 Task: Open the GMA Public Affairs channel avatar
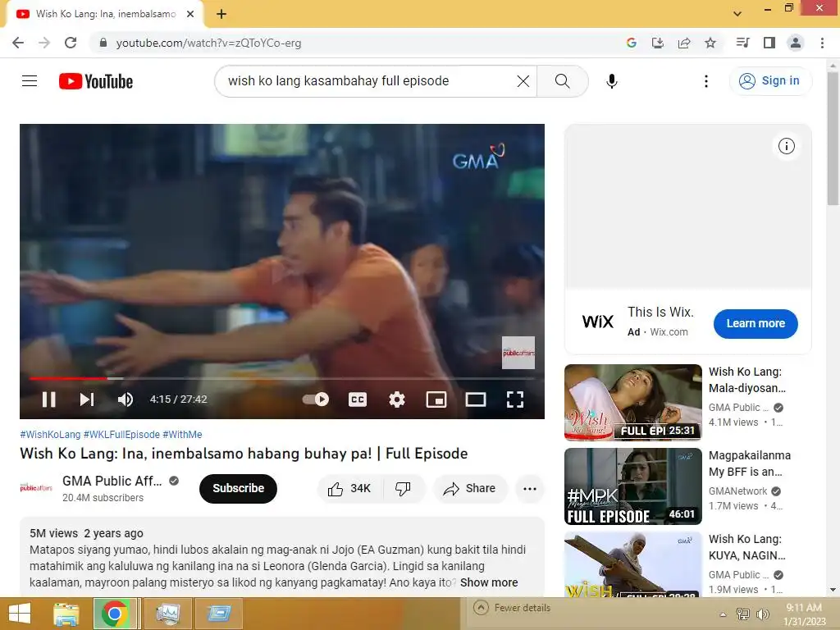coord(36,488)
